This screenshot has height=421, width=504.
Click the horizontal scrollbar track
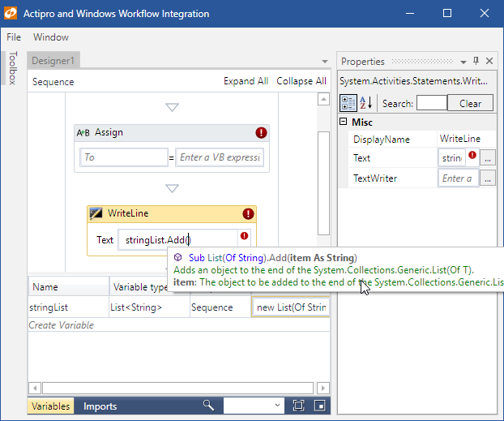[x=177, y=389]
